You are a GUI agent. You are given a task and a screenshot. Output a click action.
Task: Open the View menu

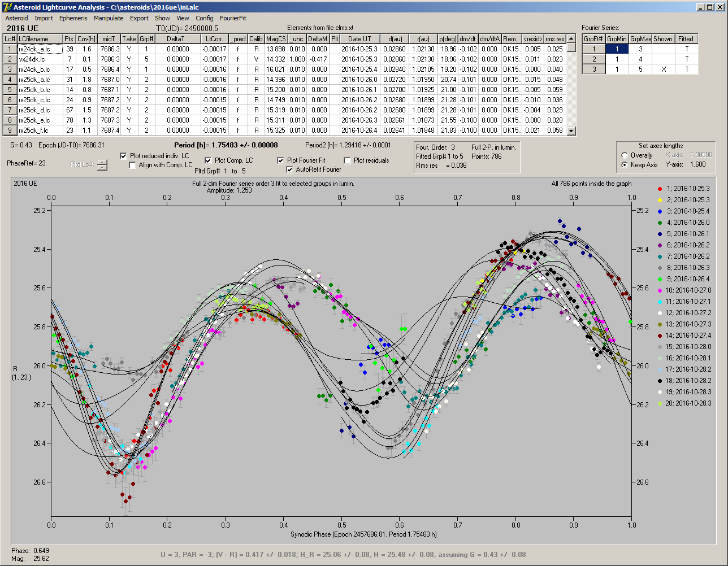(183, 18)
